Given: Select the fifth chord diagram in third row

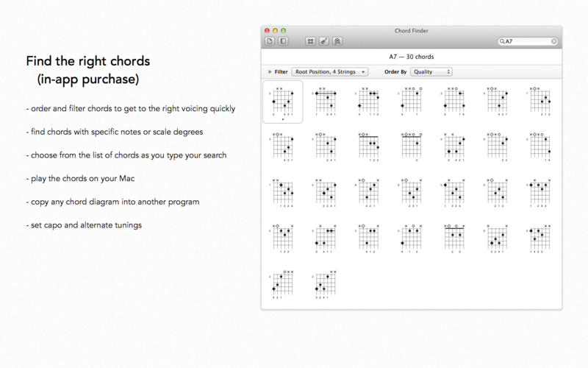Looking at the screenshot, I should coord(454,193).
